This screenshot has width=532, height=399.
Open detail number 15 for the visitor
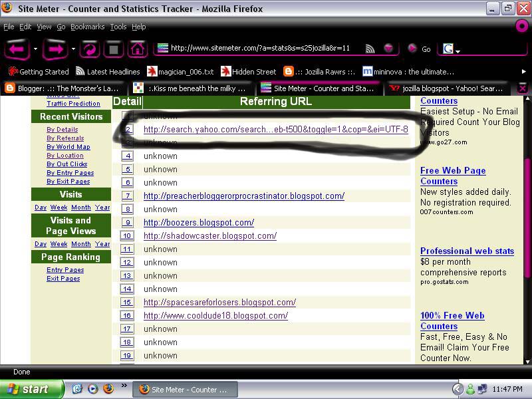tap(127, 303)
